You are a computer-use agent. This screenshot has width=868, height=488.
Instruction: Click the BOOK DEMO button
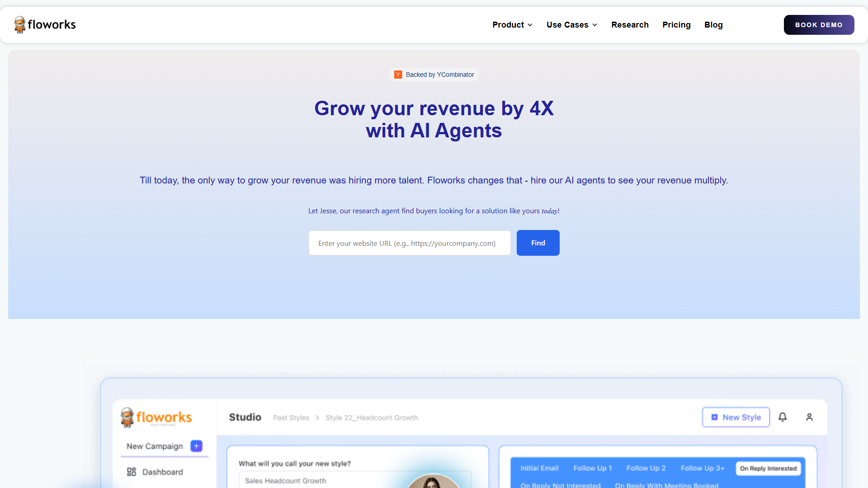[x=819, y=25]
